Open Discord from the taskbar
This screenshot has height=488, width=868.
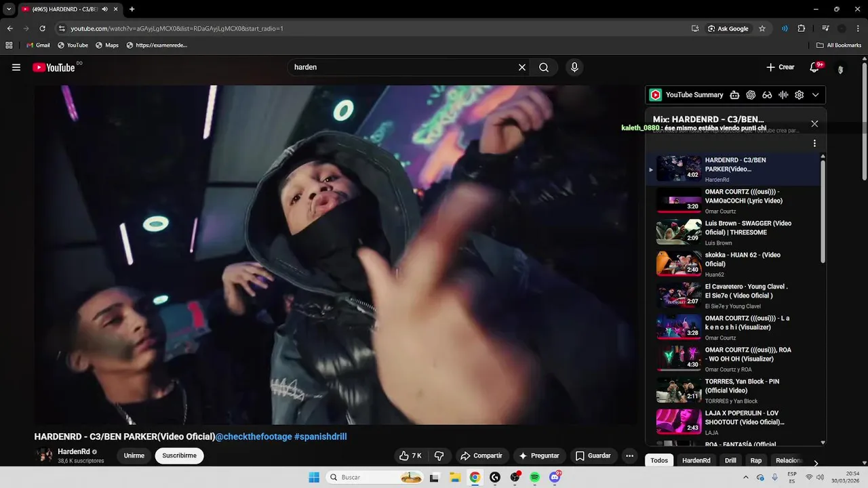555,477
